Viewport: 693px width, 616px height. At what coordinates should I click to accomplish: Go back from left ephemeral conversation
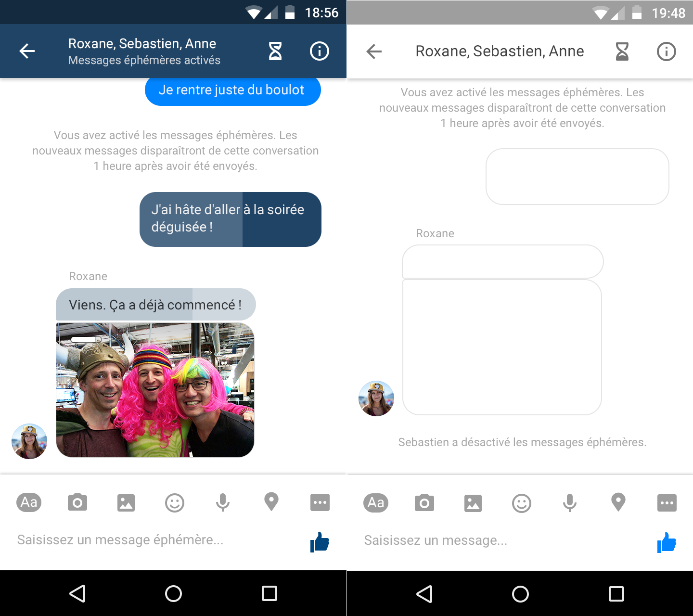pos(27,51)
